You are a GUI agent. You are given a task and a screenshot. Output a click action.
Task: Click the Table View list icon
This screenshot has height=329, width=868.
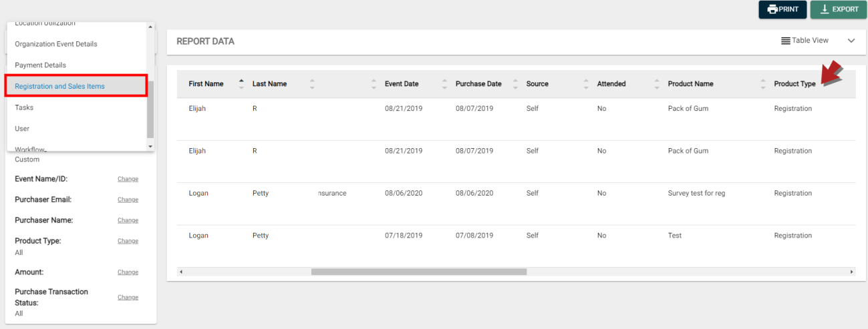(786, 41)
